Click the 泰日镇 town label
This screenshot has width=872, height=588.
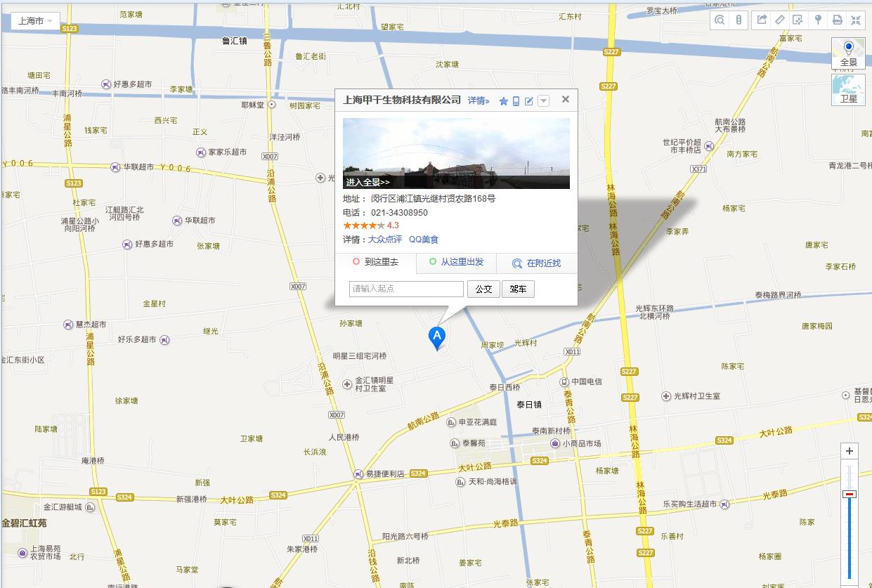(529, 405)
